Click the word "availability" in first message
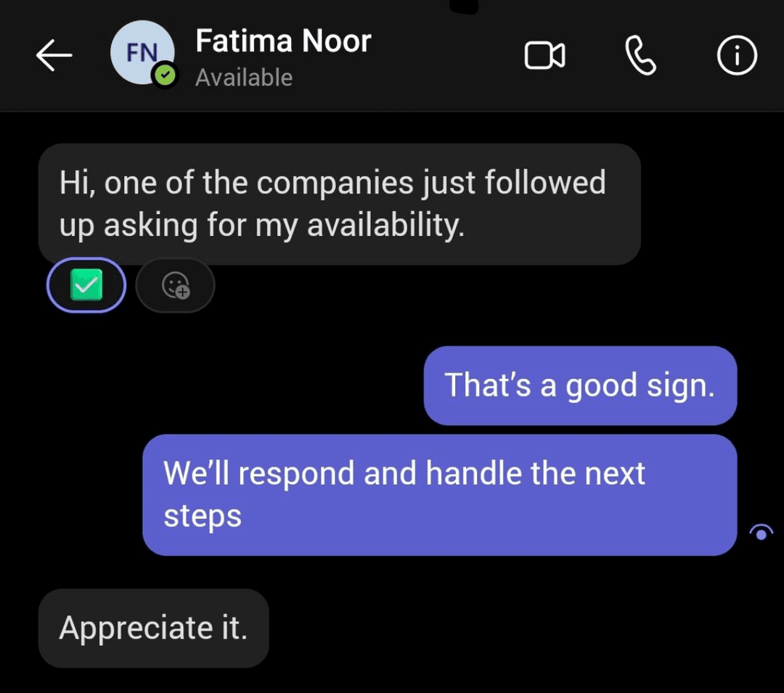Image resolution: width=784 pixels, height=693 pixels. coord(384,226)
